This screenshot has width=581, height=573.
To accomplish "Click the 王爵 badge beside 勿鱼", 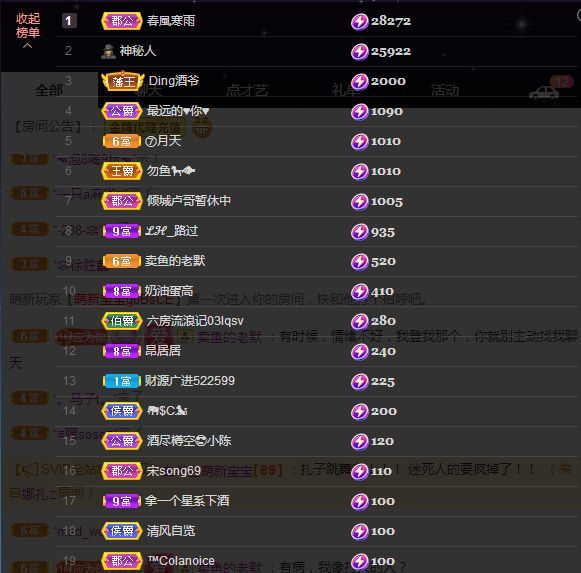I will click(x=122, y=171).
